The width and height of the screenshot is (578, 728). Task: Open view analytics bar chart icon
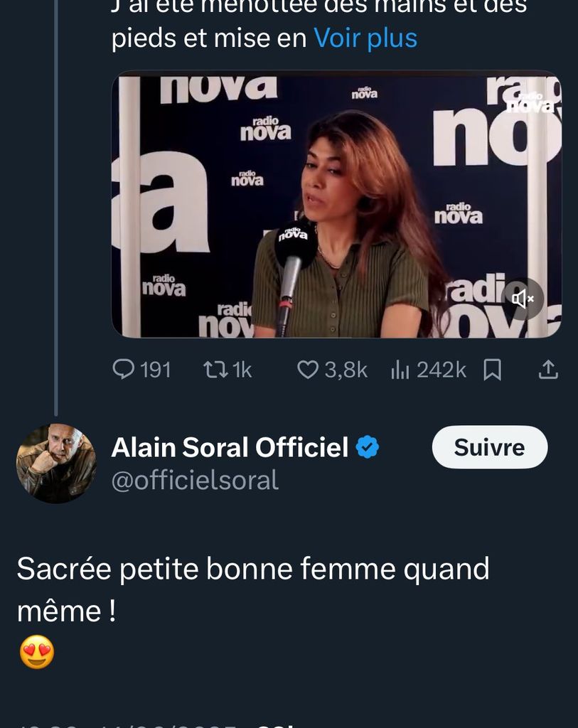[400, 370]
